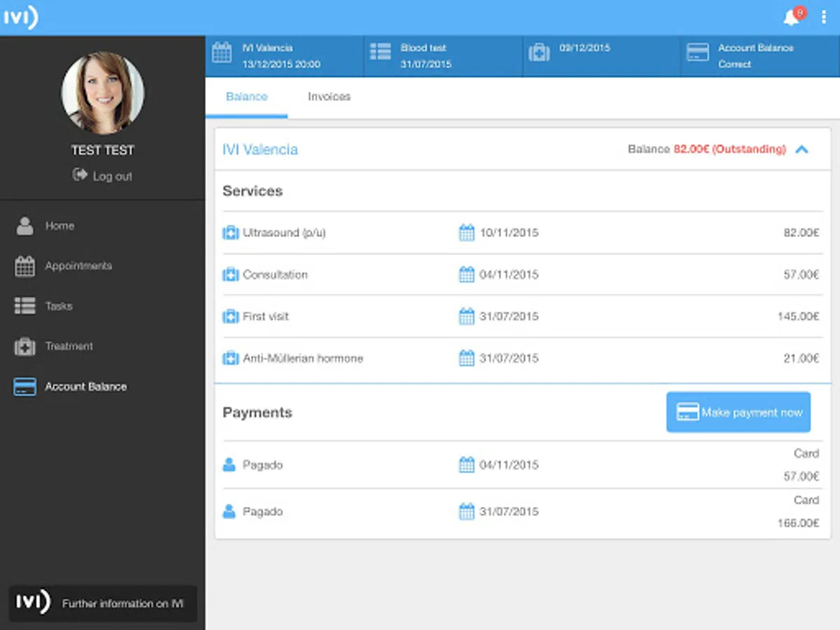Image resolution: width=840 pixels, height=630 pixels.
Task: Open the IVI logo home icon
Action: coord(21,17)
